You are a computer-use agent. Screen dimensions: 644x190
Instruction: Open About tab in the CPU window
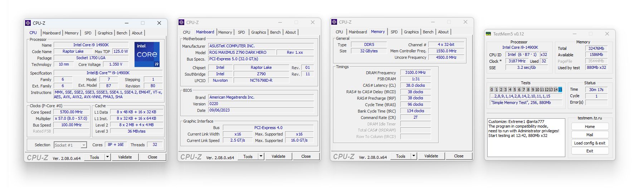(137, 33)
